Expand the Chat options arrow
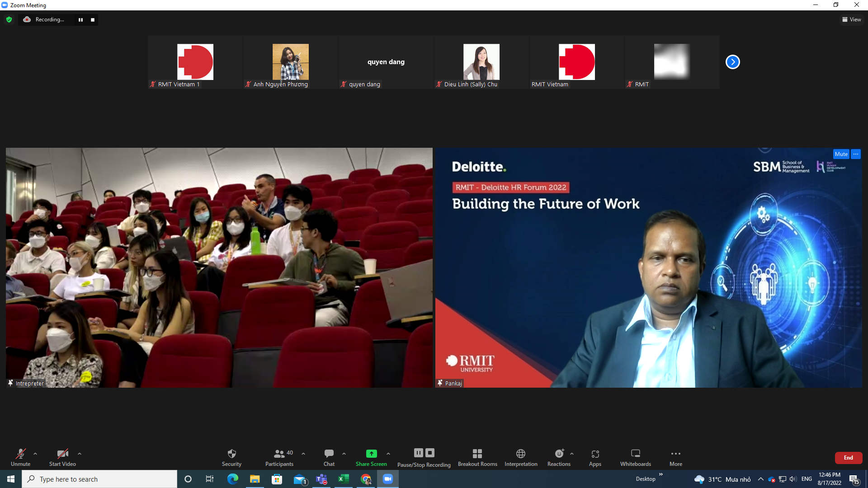Image resolution: width=868 pixels, height=488 pixels. (344, 454)
